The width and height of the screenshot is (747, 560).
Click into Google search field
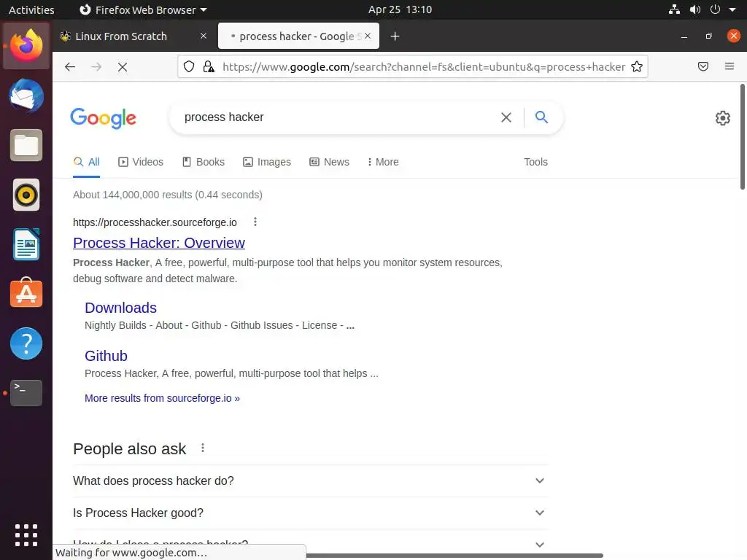coord(338,117)
